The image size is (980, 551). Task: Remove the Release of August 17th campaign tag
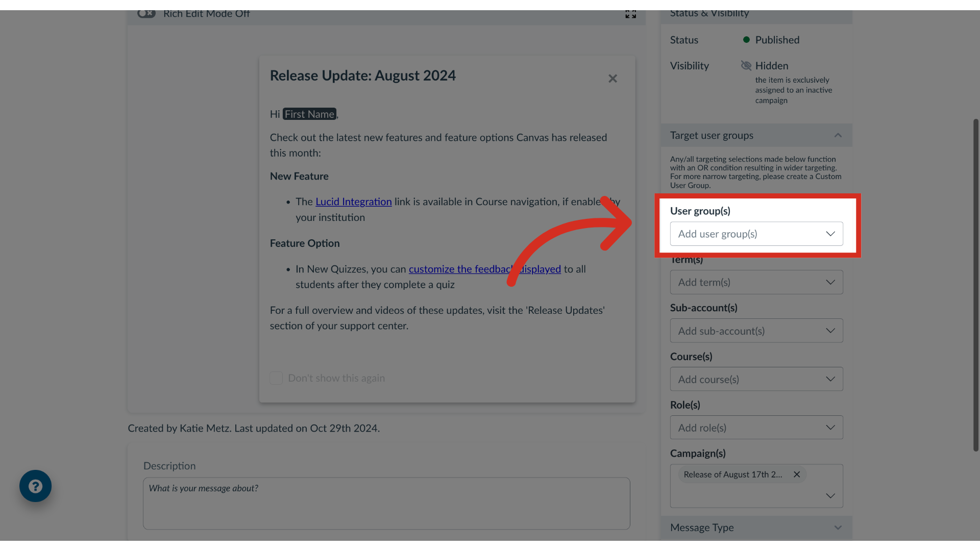click(797, 474)
